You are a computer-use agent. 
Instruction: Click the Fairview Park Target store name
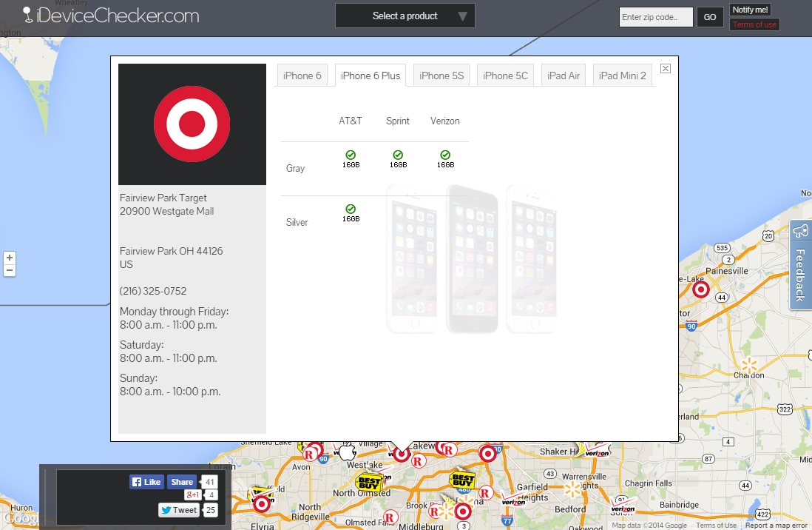pos(163,198)
